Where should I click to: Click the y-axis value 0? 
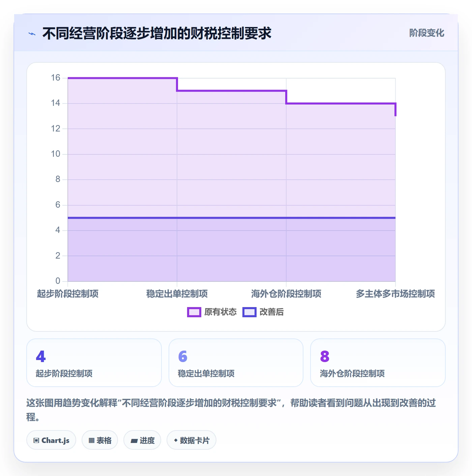(x=58, y=281)
